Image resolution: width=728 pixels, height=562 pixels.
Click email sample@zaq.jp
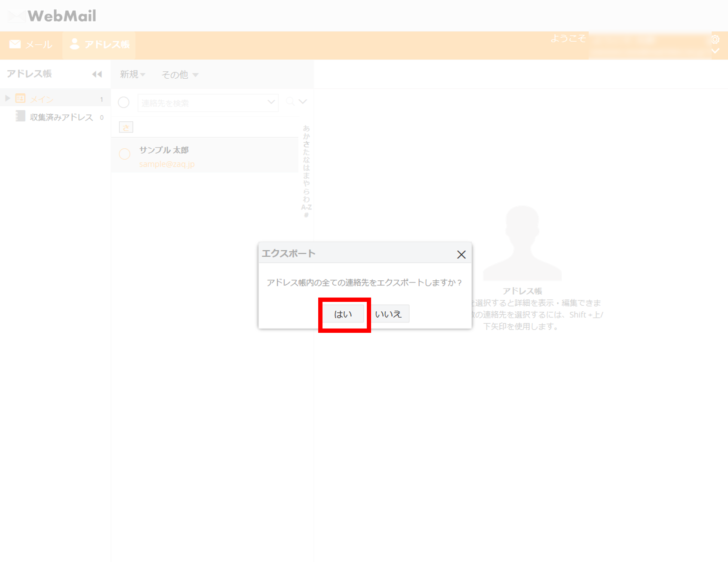point(167,164)
